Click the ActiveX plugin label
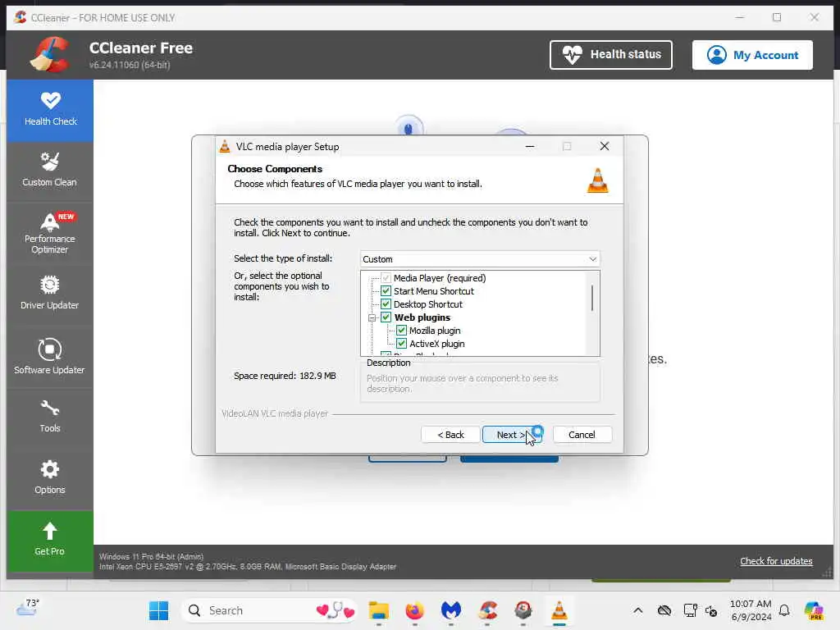840x630 pixels. tap(436, 344)
